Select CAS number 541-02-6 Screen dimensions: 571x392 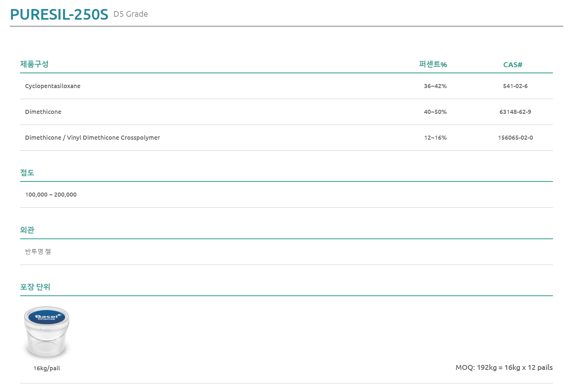[515, 86]
